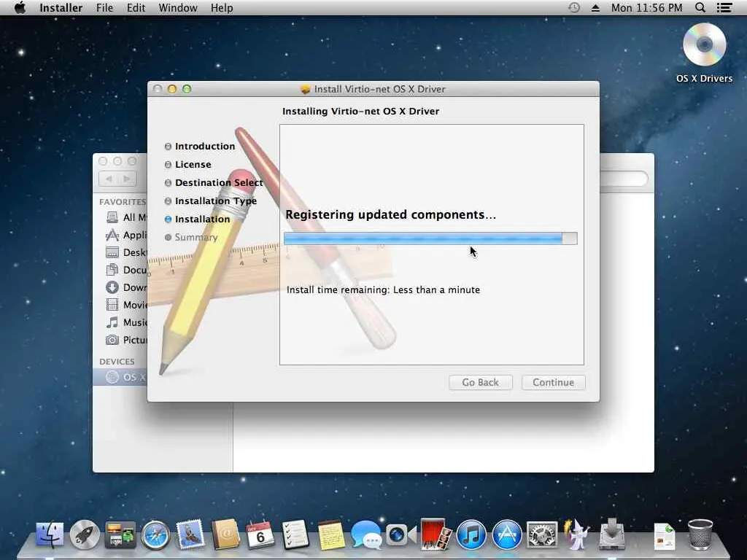Open Photo Booth icon in dock
The width and height of the screenshot is (747, 560).
436,534
